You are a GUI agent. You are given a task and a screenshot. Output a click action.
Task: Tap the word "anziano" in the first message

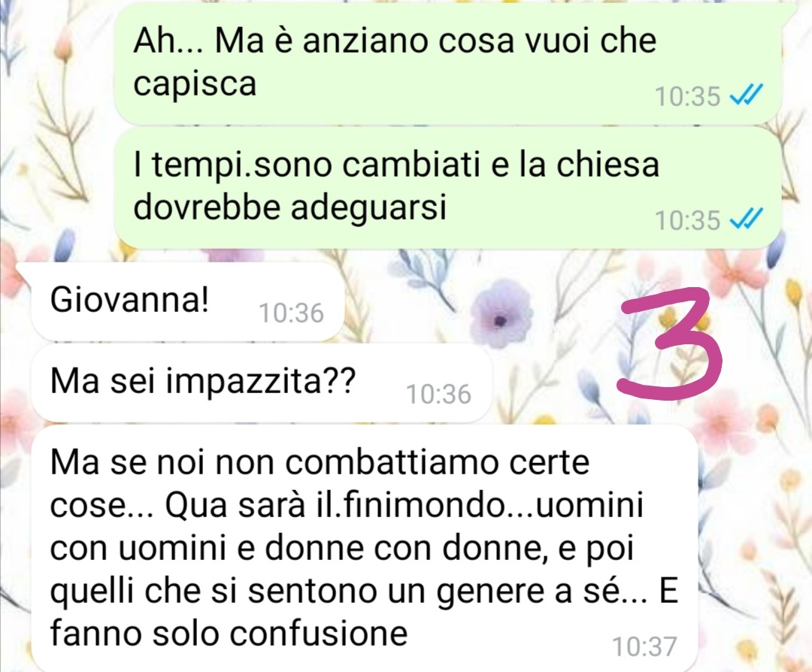point(365,41)
